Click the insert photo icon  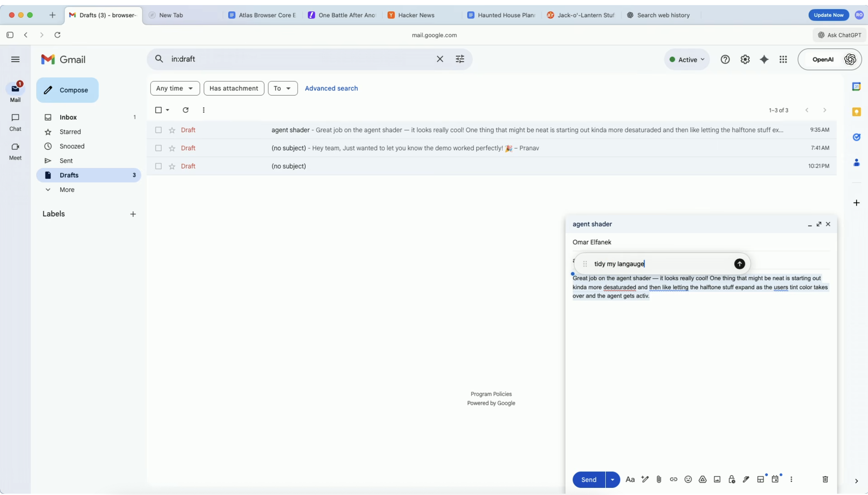click(717, 479)
